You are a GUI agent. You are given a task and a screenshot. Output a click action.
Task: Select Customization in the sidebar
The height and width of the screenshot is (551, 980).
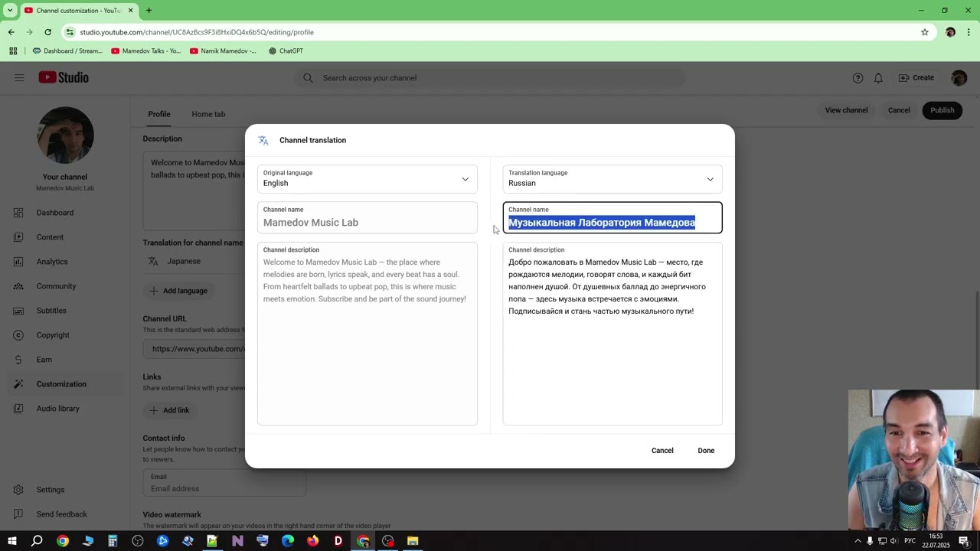(x=61, y=384)
